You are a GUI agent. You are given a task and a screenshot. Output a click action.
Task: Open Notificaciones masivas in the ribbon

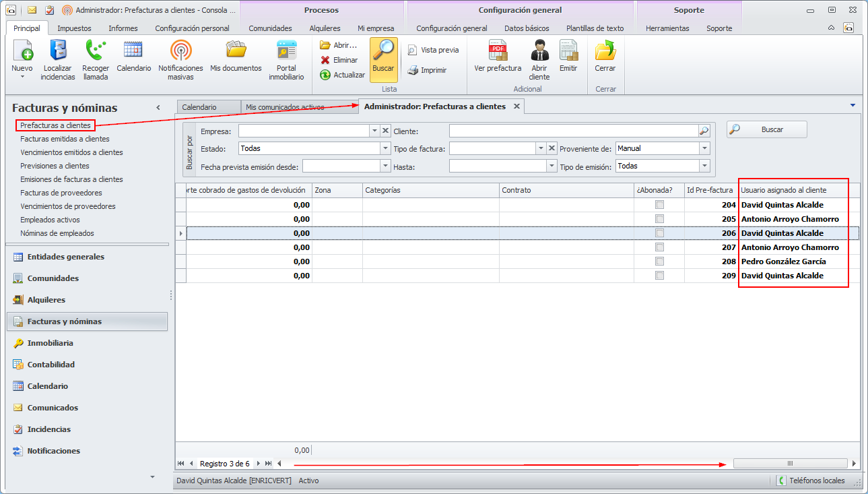coord(180,52)
